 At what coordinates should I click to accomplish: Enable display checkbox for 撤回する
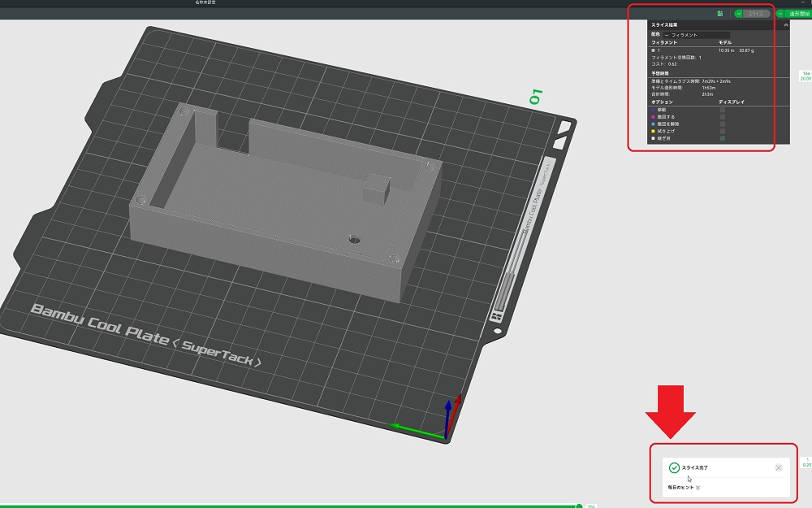723,117
